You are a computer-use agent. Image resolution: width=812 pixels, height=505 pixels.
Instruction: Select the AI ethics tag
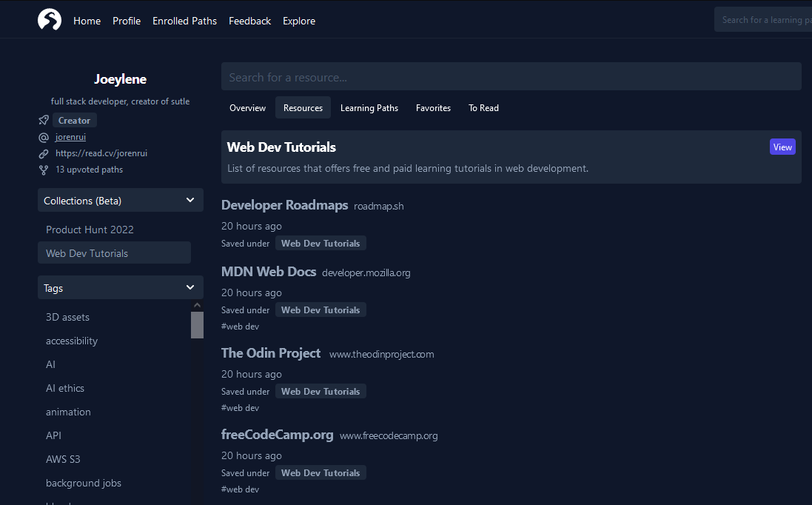64,389
